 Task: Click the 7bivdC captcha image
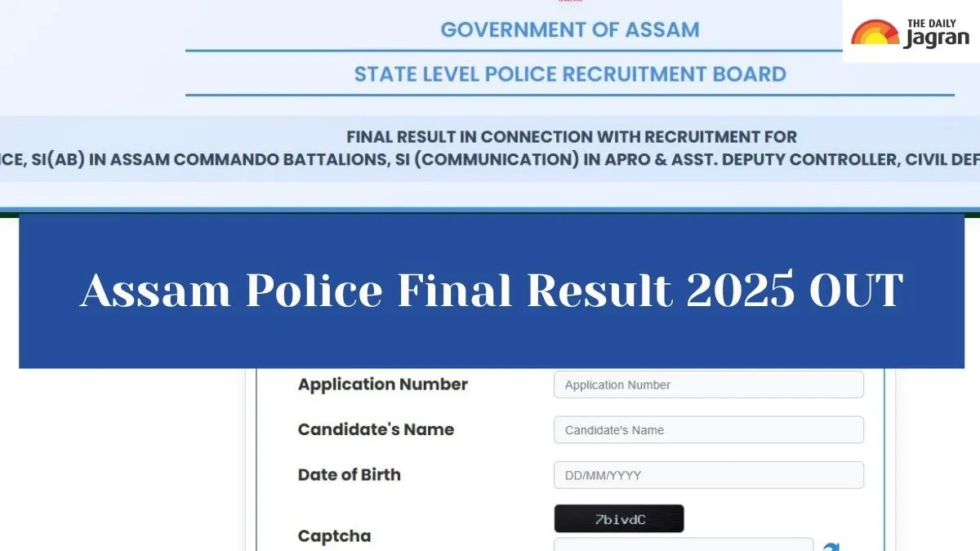tap(618, 519)
